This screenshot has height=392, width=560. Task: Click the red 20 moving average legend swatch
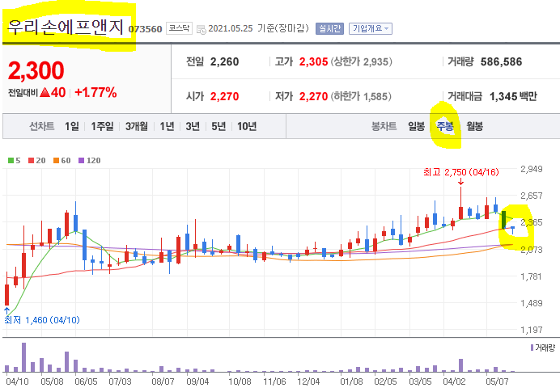coord(31,161)
